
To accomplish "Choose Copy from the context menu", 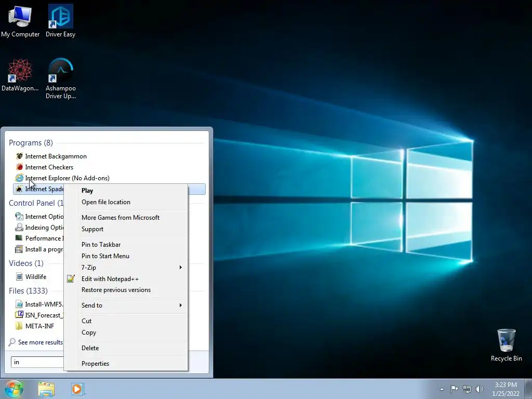I will 126,332.
